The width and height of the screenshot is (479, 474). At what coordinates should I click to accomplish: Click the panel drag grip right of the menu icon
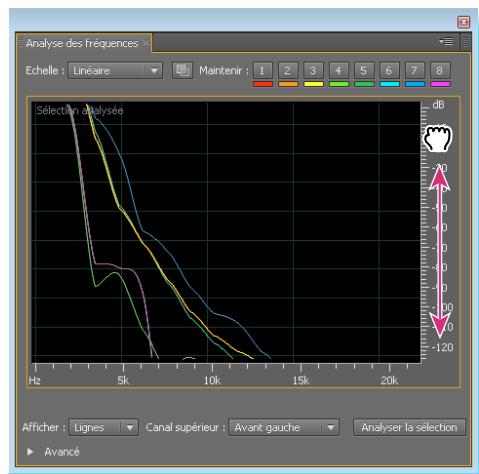466,42
